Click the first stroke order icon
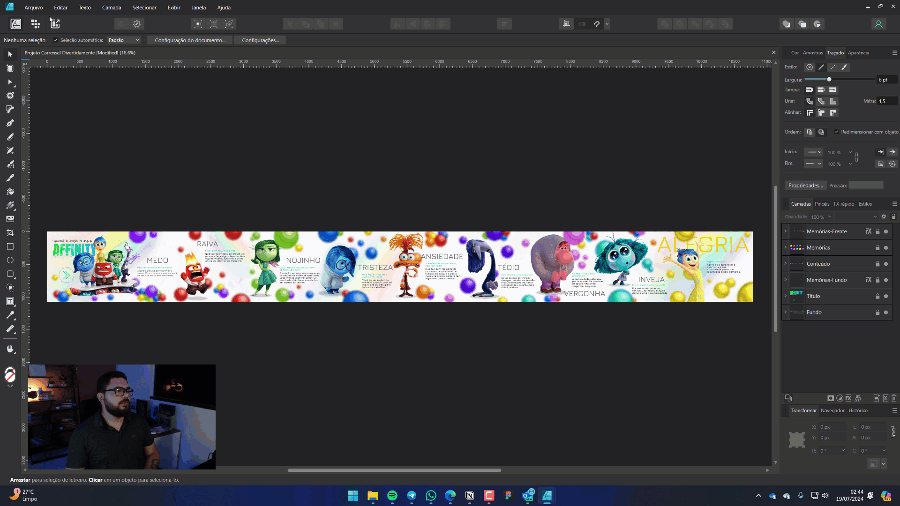 point(809,132)
